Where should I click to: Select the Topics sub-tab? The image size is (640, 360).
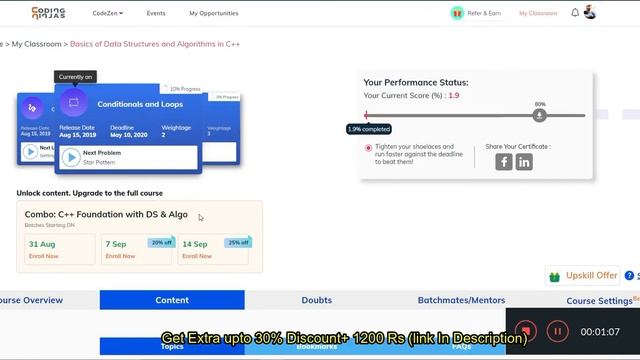point(172,346)
